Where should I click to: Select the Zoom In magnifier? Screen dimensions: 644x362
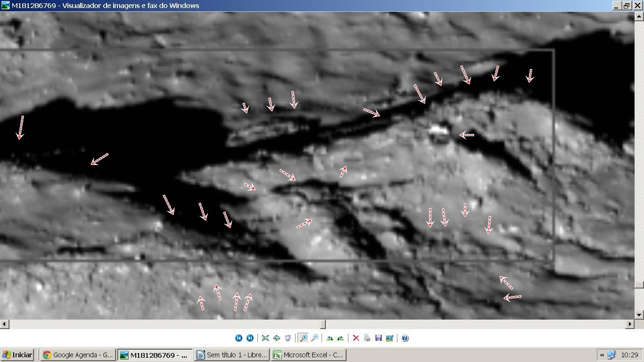[x=304, y=338]
